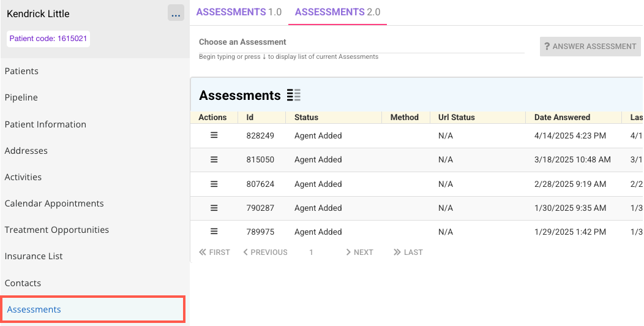Open Patient Information in sidebar

(45, 124)
